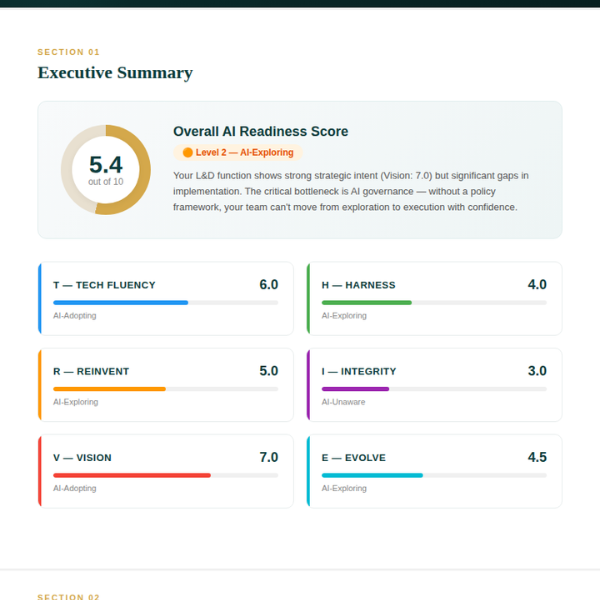
Task: Select the E — Evolve card title
Action: tap(353, 458)
